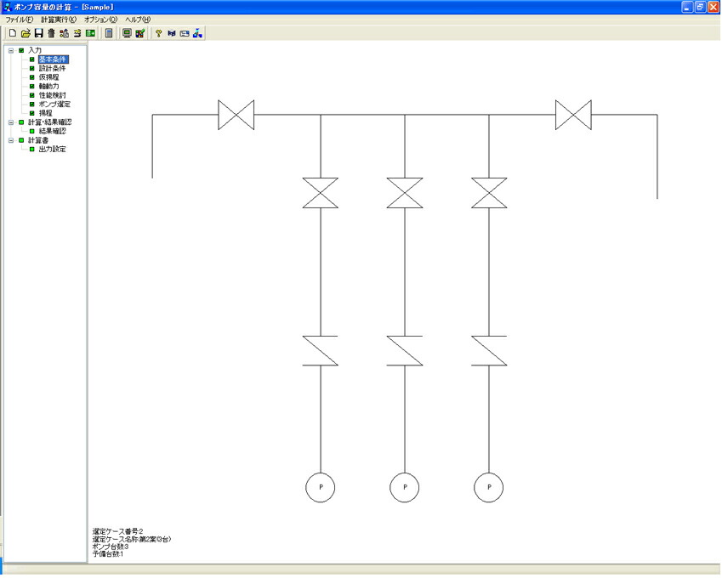Click the trash can delete icon

(x=52, y=33)
